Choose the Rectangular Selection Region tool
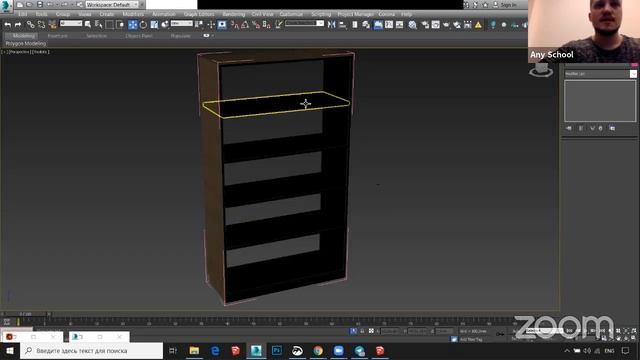The width and height of the screenshot is (640, 360). (109, 25)
